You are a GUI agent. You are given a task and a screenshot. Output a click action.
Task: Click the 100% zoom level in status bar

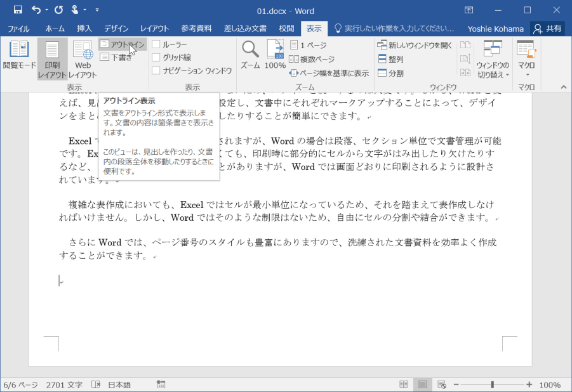pos(549,385)
